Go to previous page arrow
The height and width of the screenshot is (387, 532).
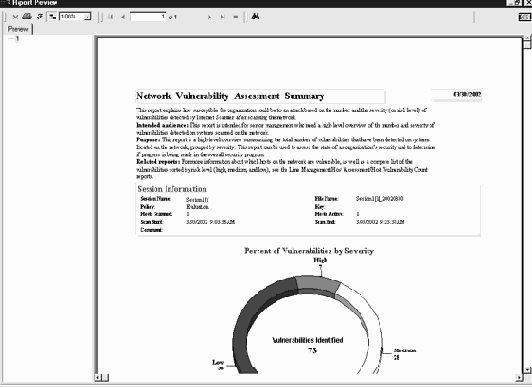coord(123,17)
